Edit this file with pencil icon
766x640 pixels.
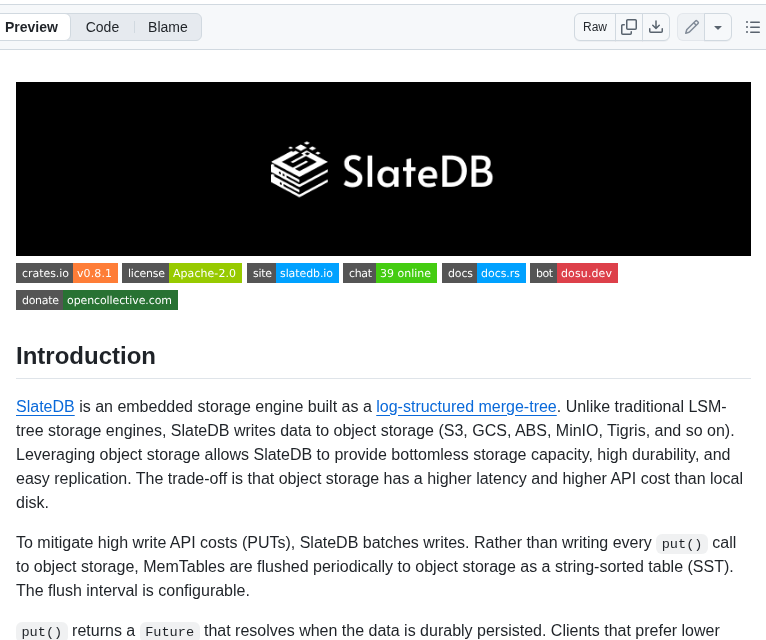click(691, 27)
